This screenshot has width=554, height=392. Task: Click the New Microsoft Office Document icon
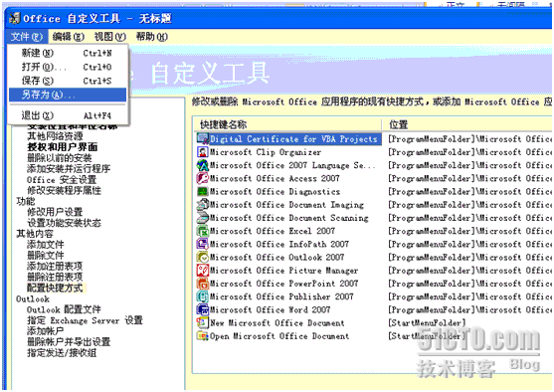203,322
